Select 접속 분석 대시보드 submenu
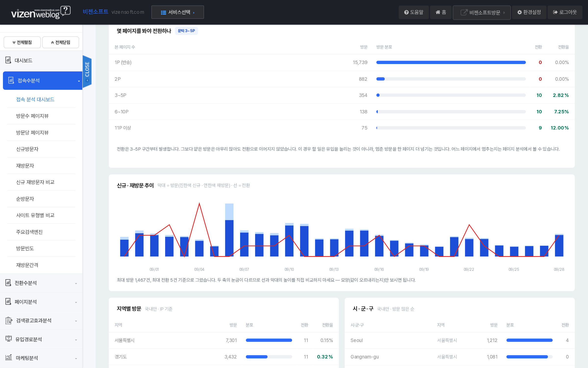This screenshot has width=588, height=368. tap(35, 99)
